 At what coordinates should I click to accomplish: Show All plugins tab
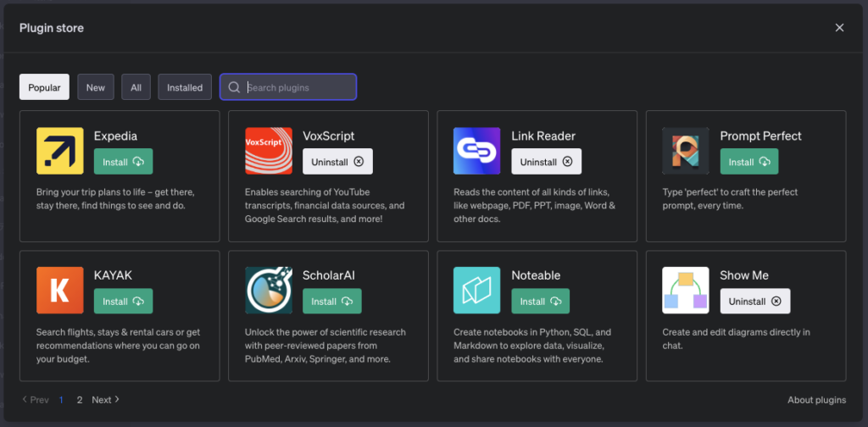click(136, 87)
